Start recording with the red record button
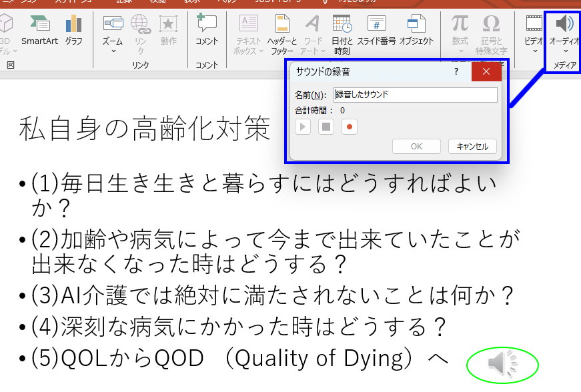Viewport: 581px width, 392px height. click(349, 127)
